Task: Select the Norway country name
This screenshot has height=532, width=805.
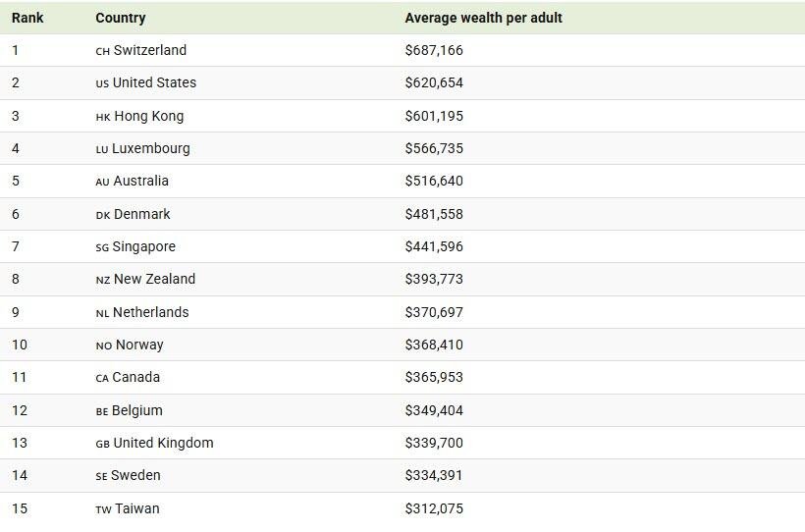Action: click(x=139, y=345)
